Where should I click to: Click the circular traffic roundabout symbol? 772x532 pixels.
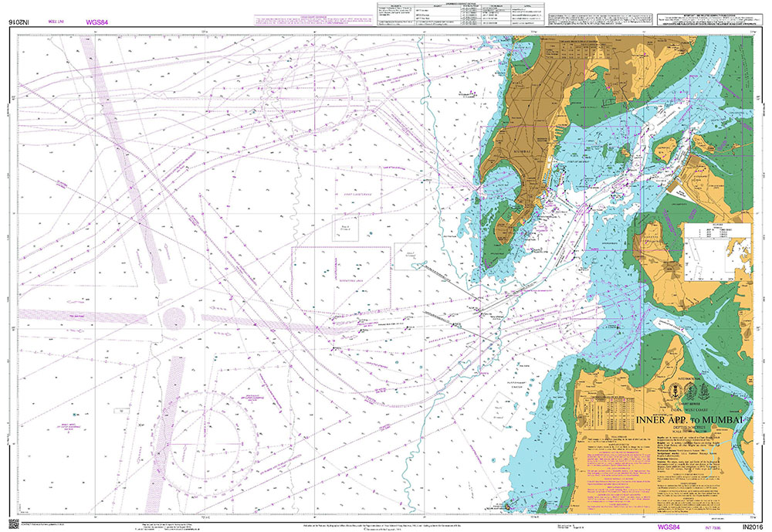(x=174, y=317)
